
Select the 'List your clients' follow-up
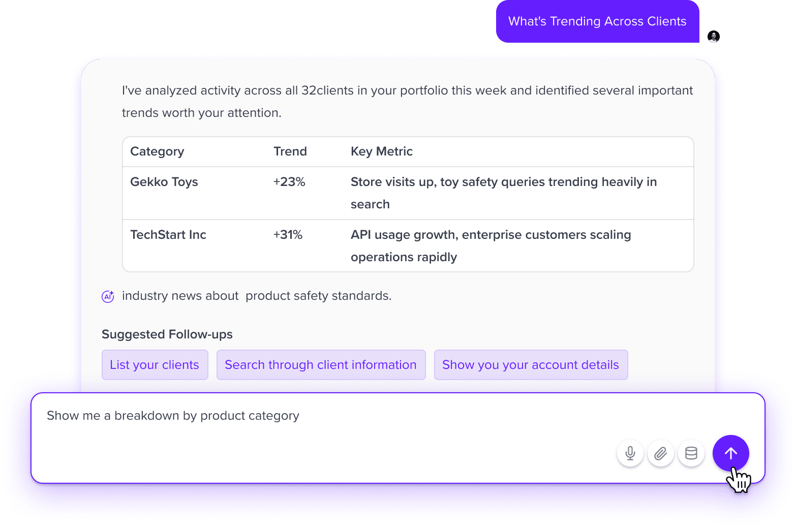155,364
